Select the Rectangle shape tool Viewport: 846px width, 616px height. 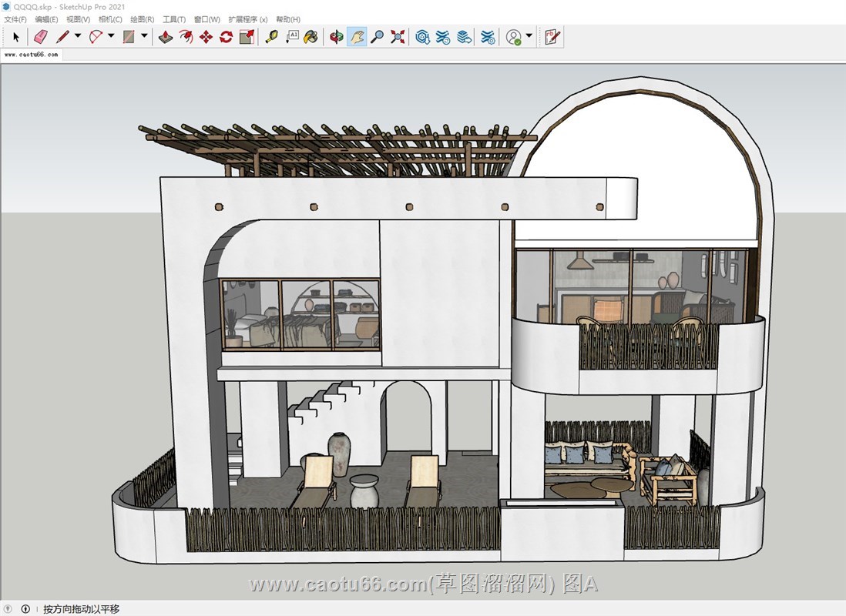(129, 37)
